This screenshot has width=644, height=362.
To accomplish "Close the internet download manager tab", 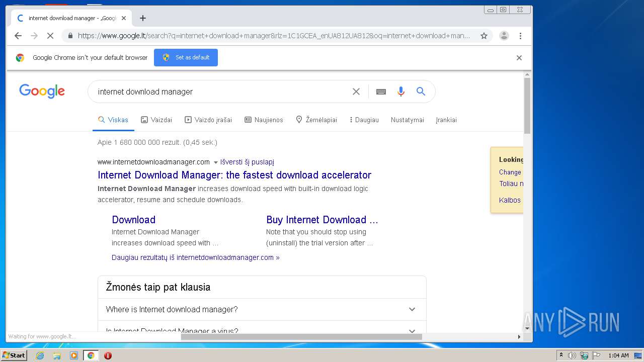I will [x=124, y=18].
